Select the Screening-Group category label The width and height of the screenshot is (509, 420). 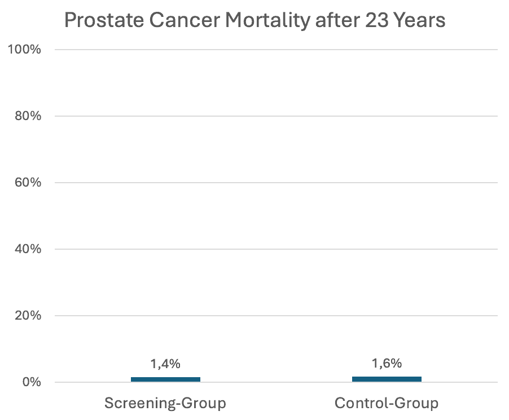click(165, 404)
